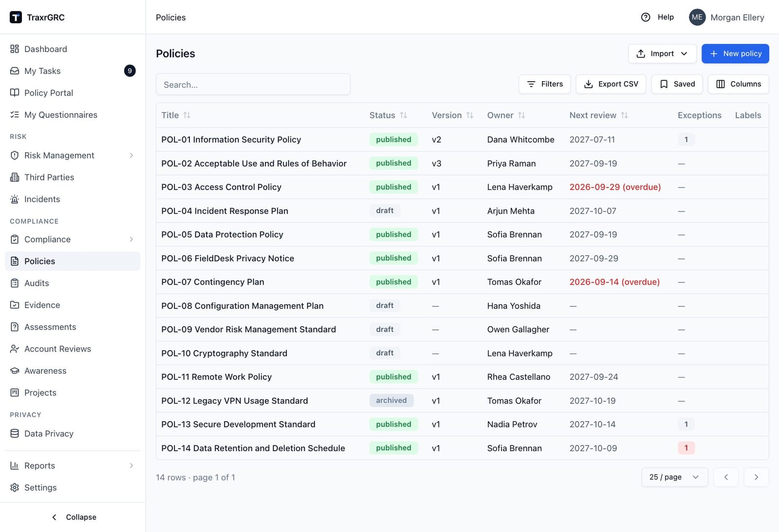Image resolution: width=779 pixels, height=532 pixels.
Task: Export the table as CSV
Action: point(611,84)
